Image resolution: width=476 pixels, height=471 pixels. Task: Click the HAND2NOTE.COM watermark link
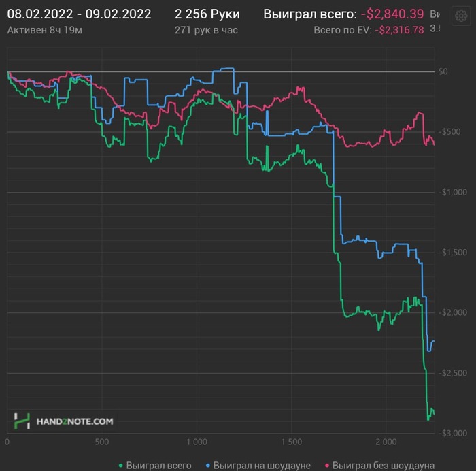[75, 421]
